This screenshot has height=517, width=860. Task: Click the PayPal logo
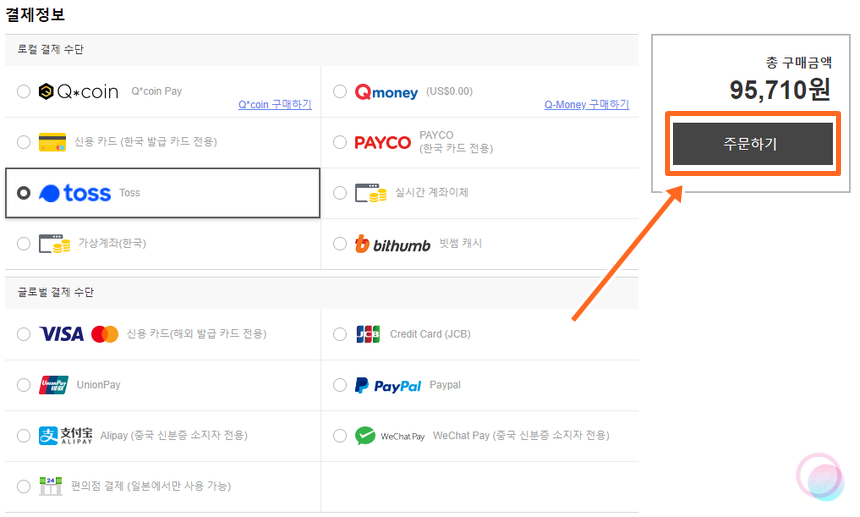point(388,385)
